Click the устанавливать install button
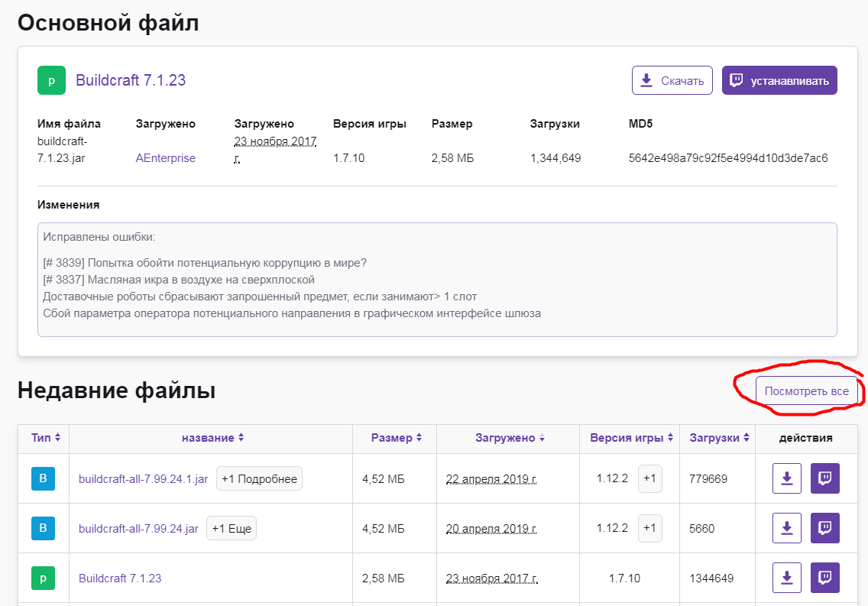 point(779,80)
